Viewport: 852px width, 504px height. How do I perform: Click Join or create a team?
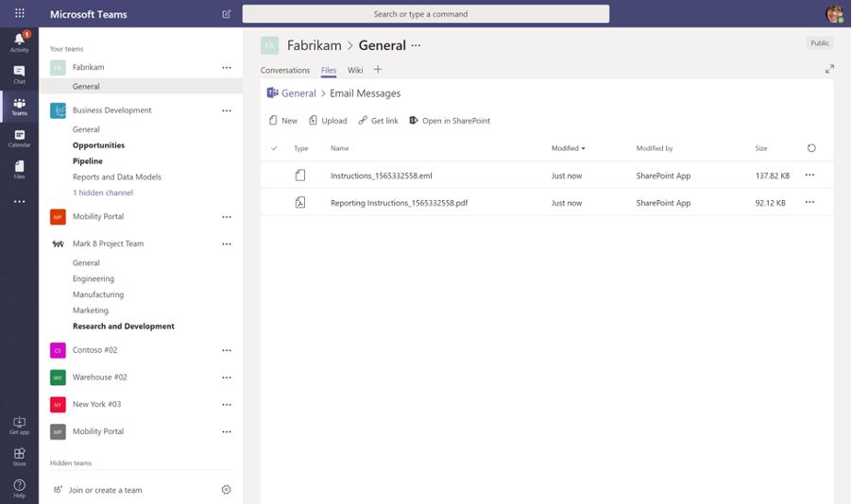[105, 490]
